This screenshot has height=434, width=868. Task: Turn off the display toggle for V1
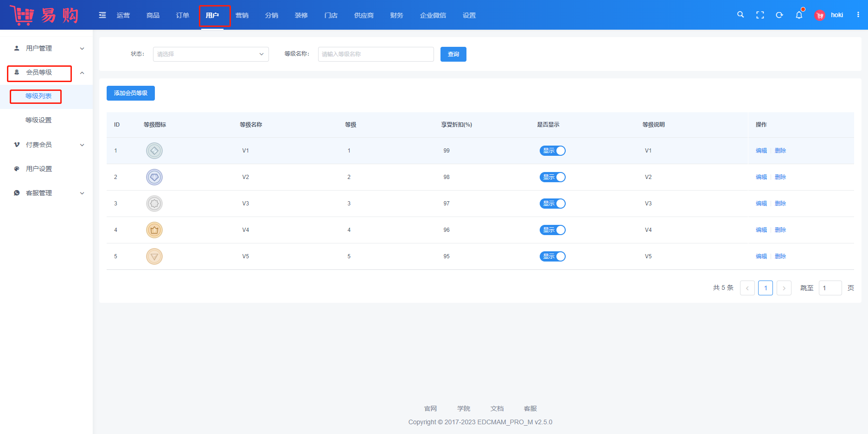coord(552,151)
